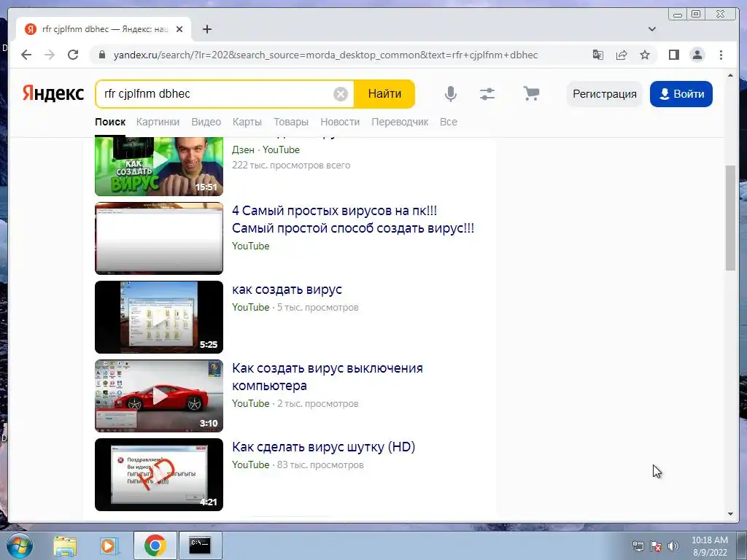Start voice search with the microphone
Screen dimensions: 747x560
[450, 94]
